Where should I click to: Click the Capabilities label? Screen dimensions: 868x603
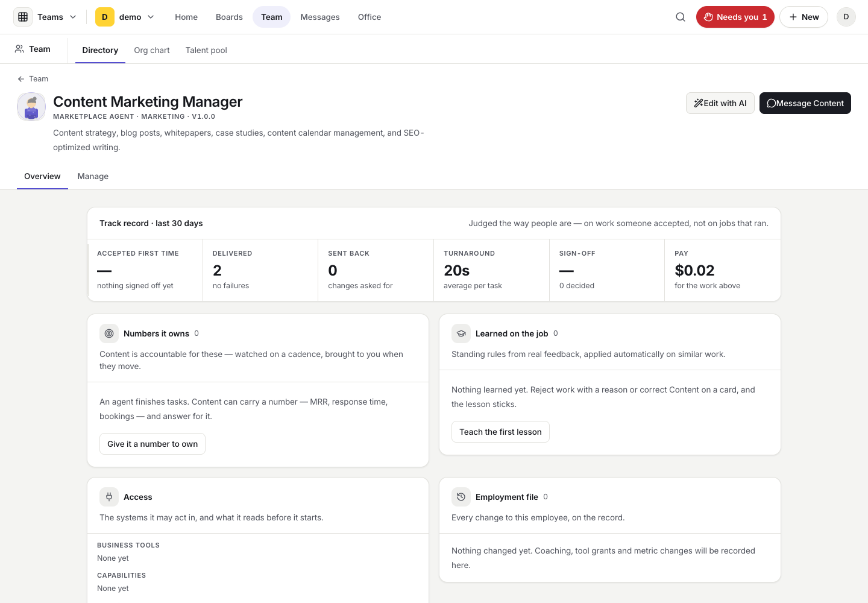tap(122, 575)
